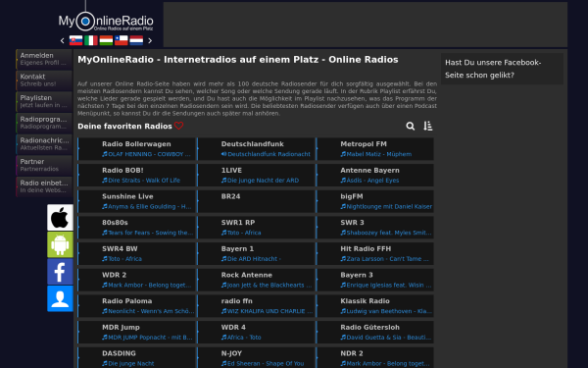588x368 pixels.
Task: Open WDR 4 station
Action: [256, 333]
